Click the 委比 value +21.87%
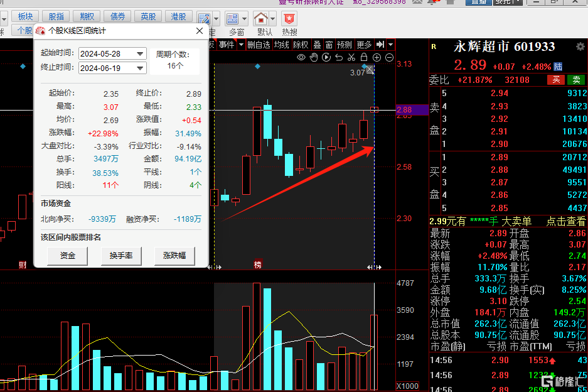588x392 pixels. [475, 80]
